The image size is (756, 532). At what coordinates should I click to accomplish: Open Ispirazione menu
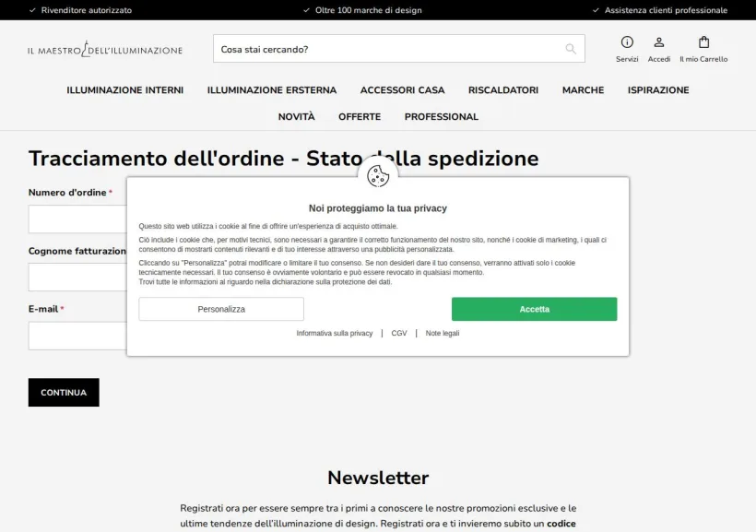point(658,90)
